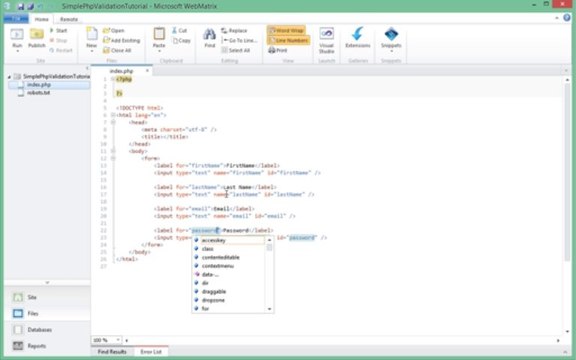Click Close All in the Files group
This screenshot has width=576, height=360.
point(117,50)
